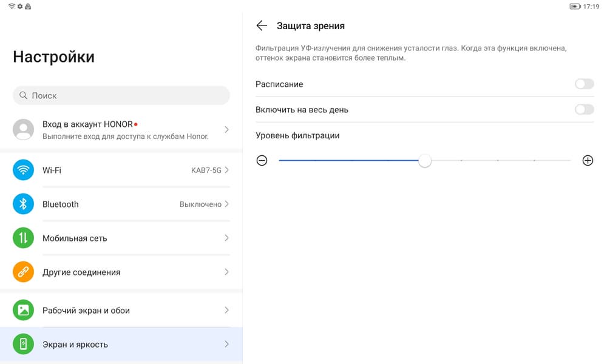
Task: Tap the Bluetooth icon
Action: click(23, 204)
